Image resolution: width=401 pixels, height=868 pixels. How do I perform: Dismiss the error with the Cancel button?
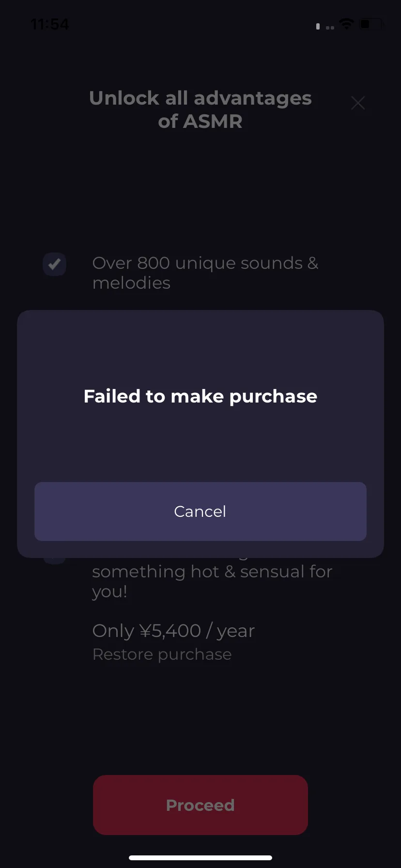coord(200,511)
